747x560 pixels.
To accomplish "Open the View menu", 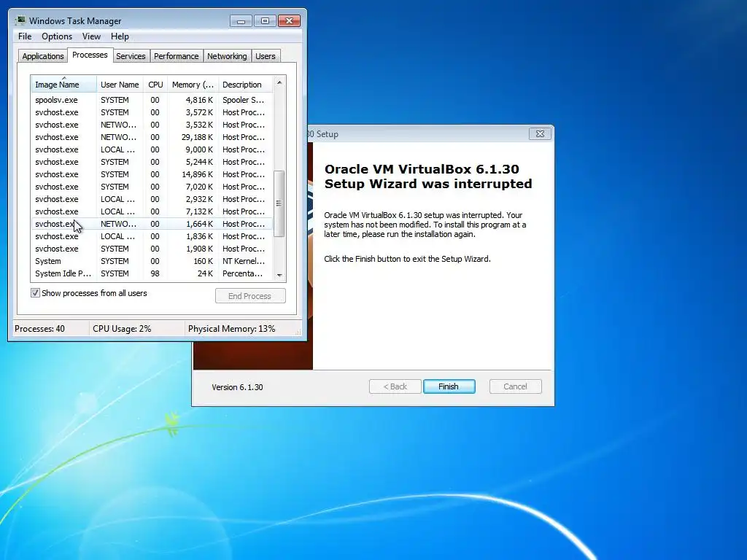I will click(91, 36).
